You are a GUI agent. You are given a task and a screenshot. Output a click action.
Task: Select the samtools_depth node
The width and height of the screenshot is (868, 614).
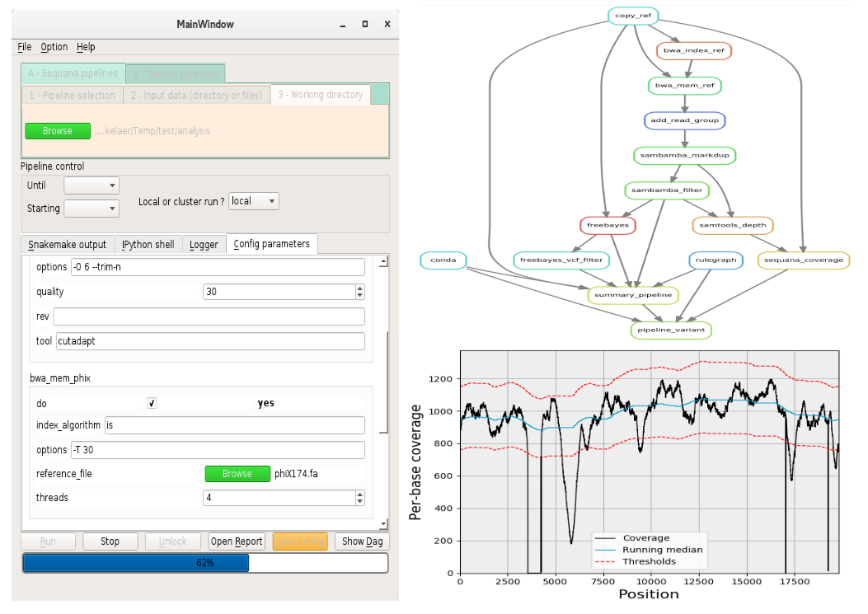(x=732, y=225)
